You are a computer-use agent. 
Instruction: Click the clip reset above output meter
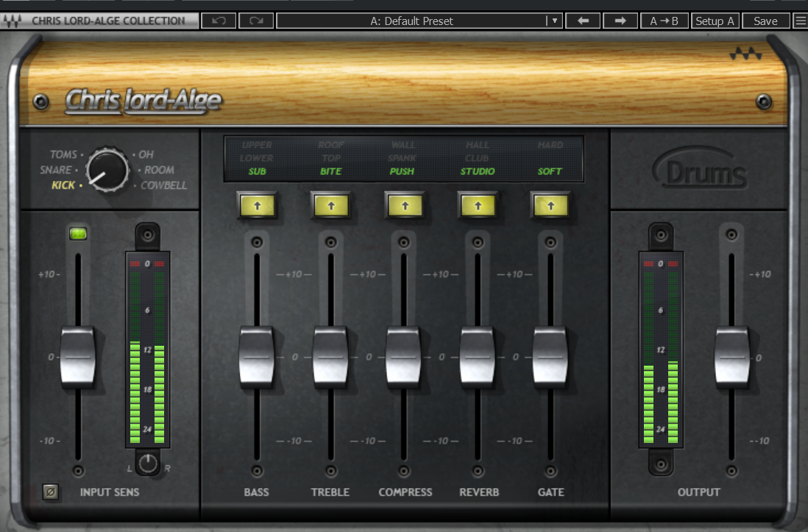(x=661, y=235)
